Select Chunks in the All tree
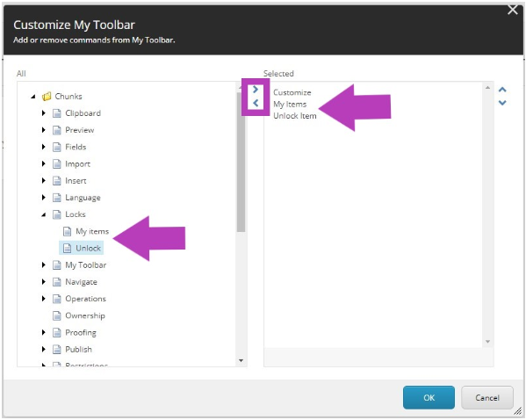The width and height of the screenshot is (526, 420). pos(68,97)
